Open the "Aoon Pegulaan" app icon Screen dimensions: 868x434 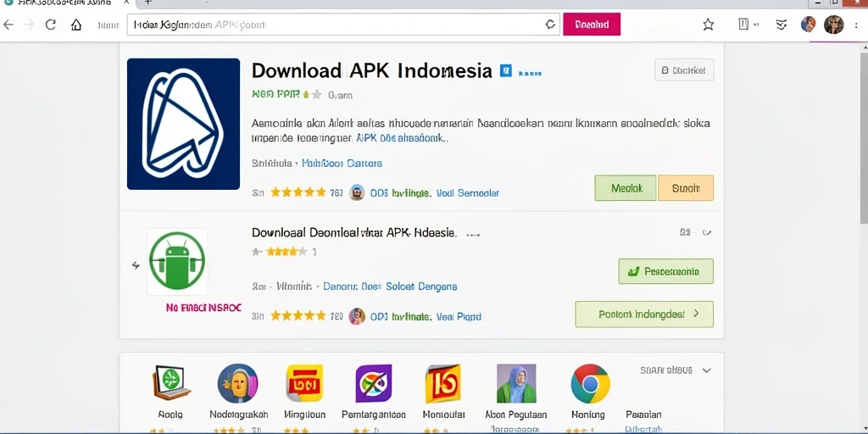[516, 383]
